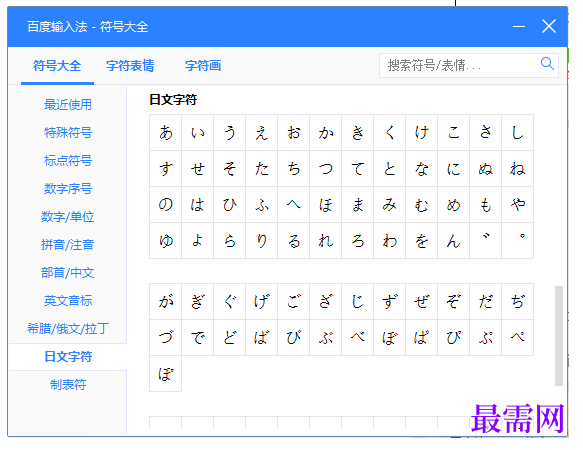
Task: Open the 字符画 tab
Action: pyautogui.click(x=203, y=66)
